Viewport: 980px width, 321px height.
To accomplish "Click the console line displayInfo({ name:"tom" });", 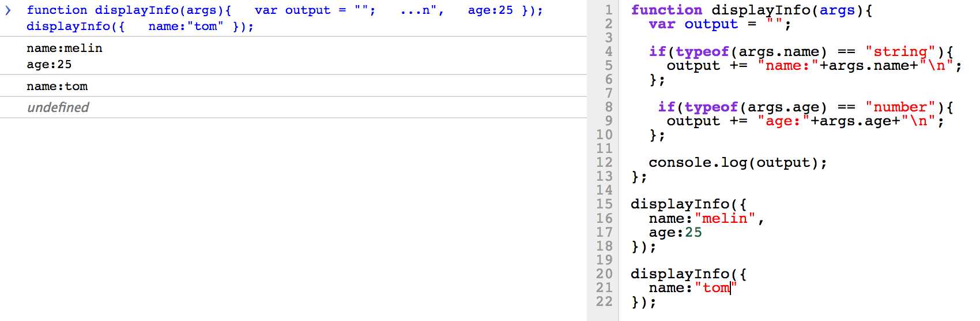I will [x=140, y=27].
